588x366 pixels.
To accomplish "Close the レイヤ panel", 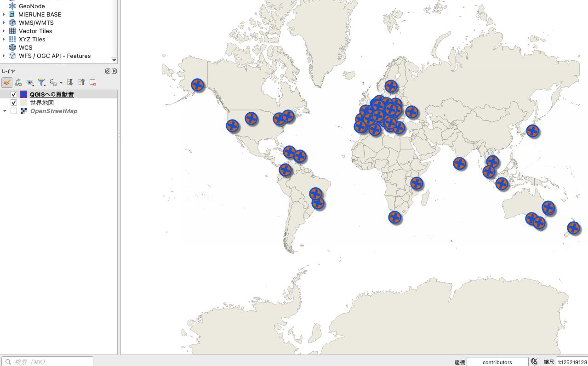I will tap(114, 71).
